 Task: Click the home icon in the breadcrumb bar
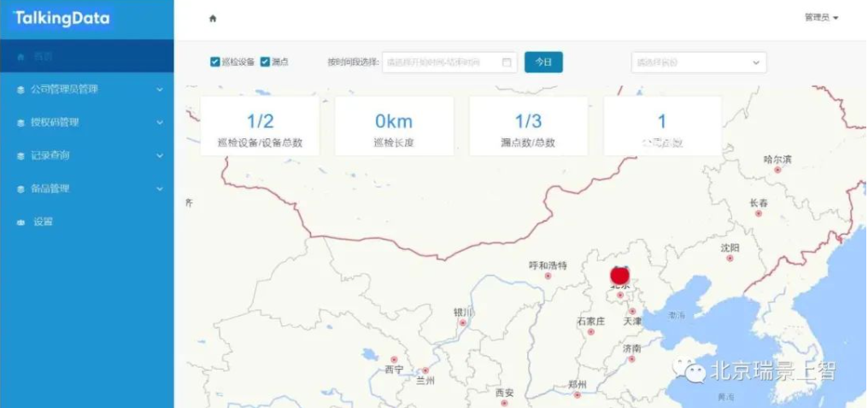click(213, 18)
